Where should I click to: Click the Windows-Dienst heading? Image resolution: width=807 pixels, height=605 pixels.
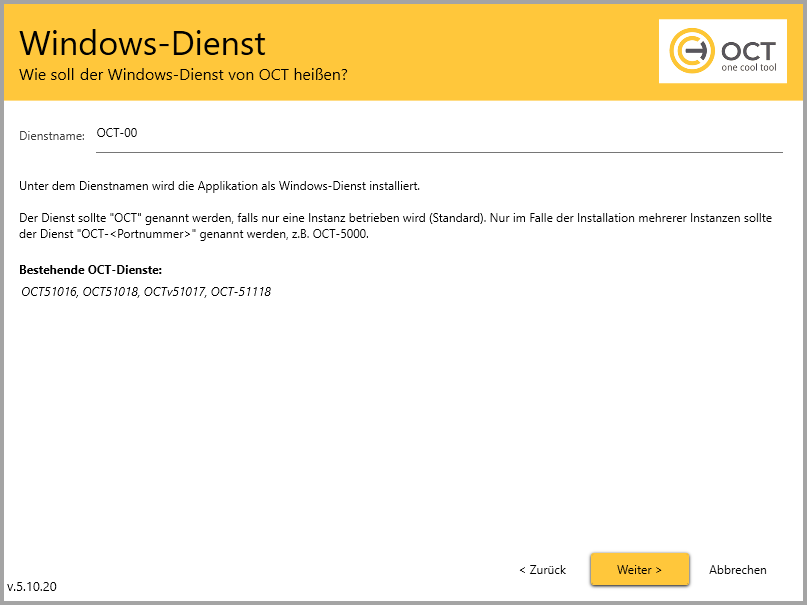(x=142, y=43)
